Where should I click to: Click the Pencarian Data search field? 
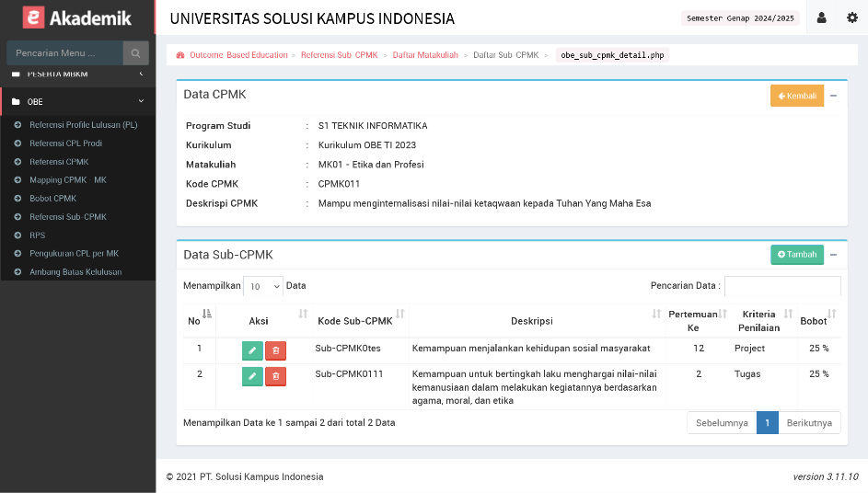[x=781, y=286]
